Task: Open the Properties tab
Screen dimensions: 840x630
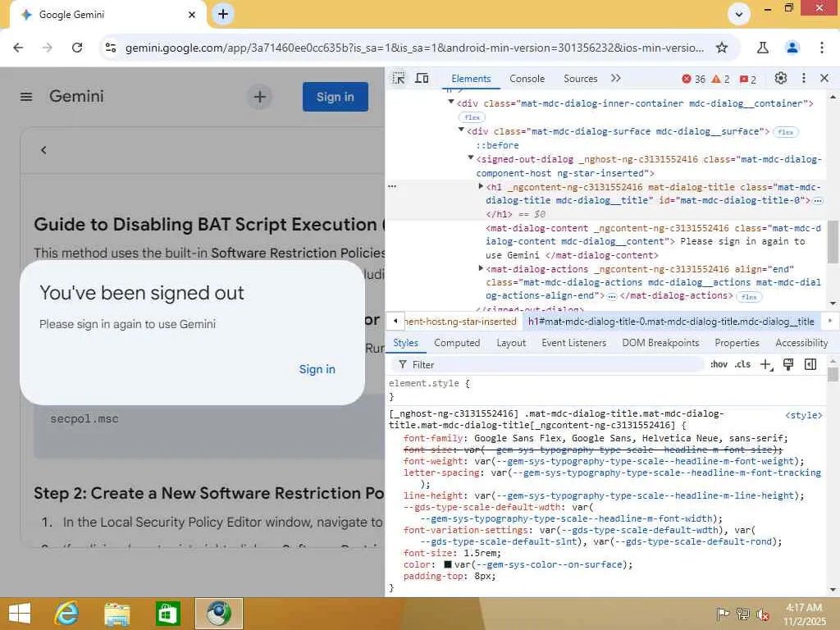Action: [737, 343]
